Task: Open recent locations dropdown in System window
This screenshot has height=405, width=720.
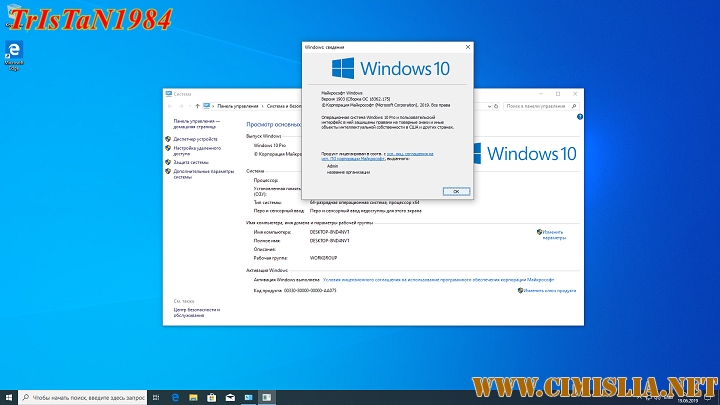Action: [189, 106]
